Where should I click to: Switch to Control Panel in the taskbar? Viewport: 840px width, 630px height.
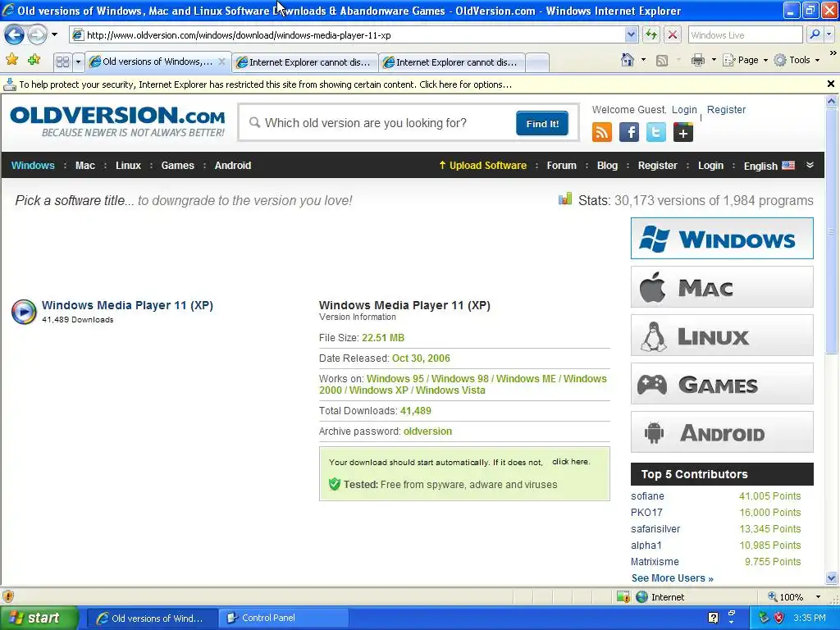coord(284,618)
